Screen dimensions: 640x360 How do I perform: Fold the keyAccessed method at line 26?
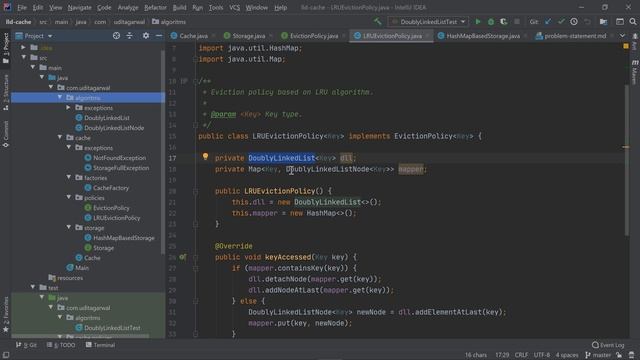[195, 257]
